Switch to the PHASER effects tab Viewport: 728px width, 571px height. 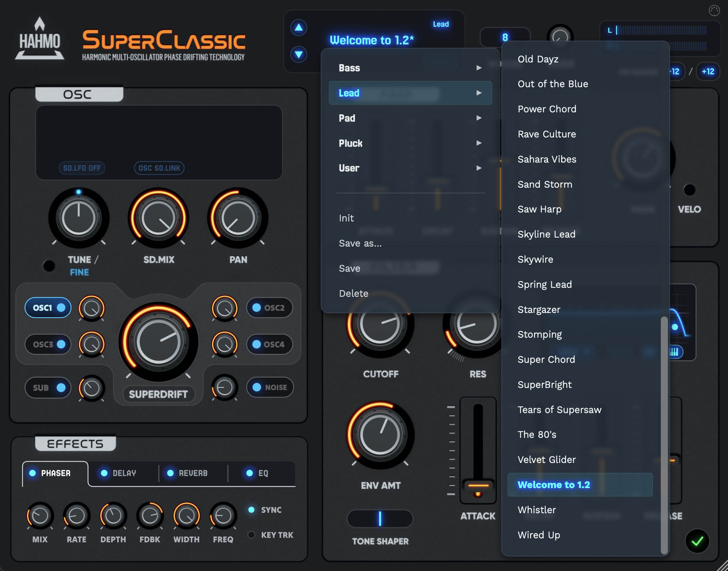[55, 473]
